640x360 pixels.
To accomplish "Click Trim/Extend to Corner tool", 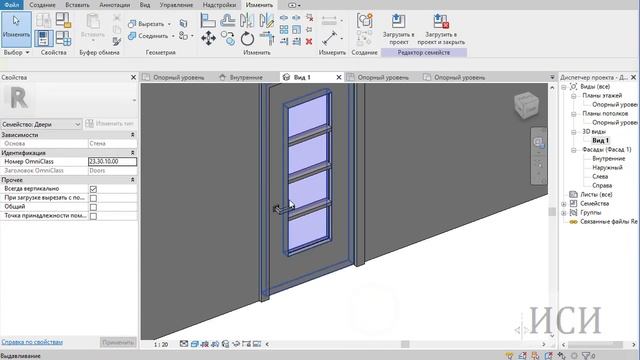I will [267, 38].
